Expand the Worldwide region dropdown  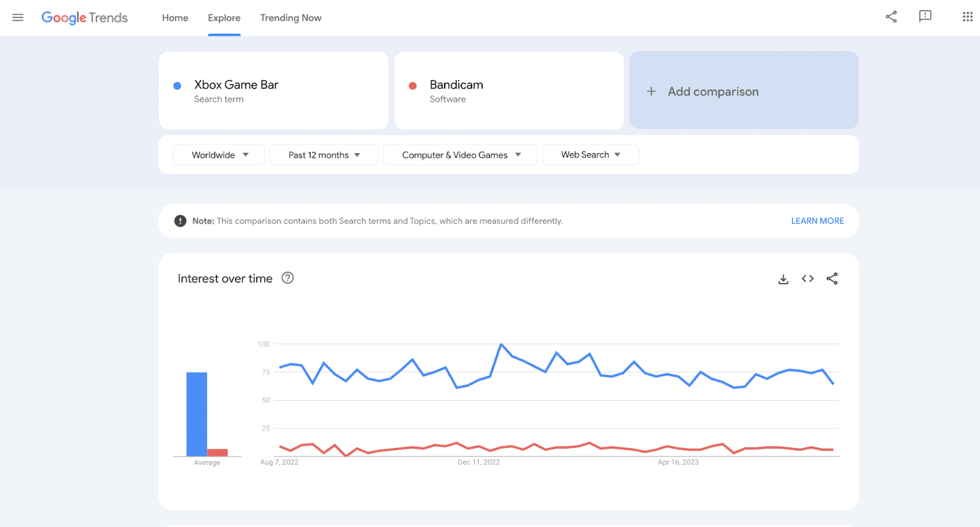pyautogui.click(x=219, y=155)
